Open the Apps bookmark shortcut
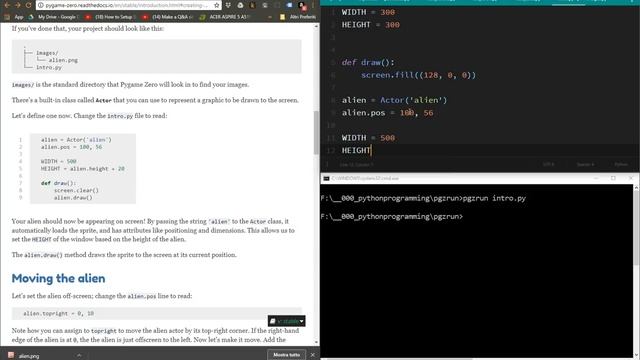The width and height of the screenshot is (640, 360). point(14,17)
